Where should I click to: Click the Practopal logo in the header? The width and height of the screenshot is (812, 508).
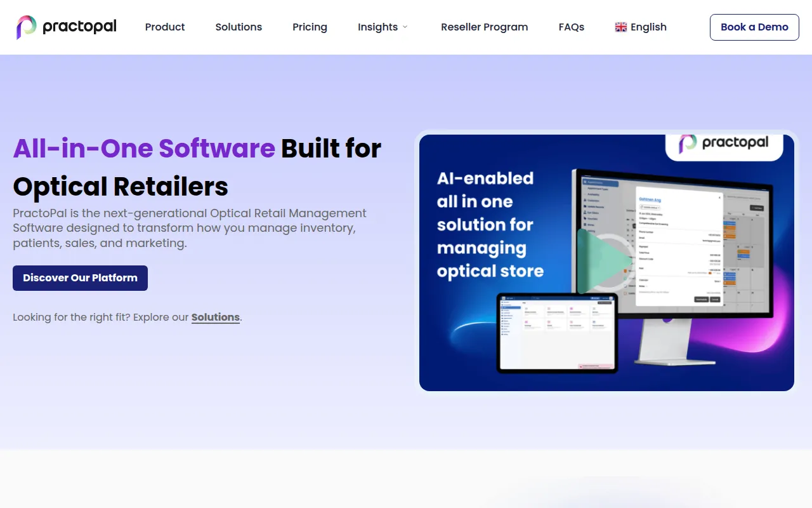[x=67, y=27]
